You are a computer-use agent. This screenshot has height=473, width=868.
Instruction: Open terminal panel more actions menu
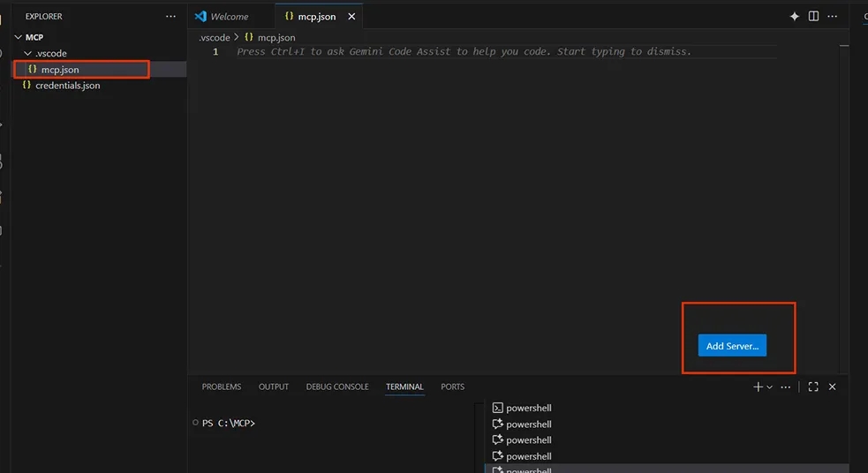click(x=786, y=387)
